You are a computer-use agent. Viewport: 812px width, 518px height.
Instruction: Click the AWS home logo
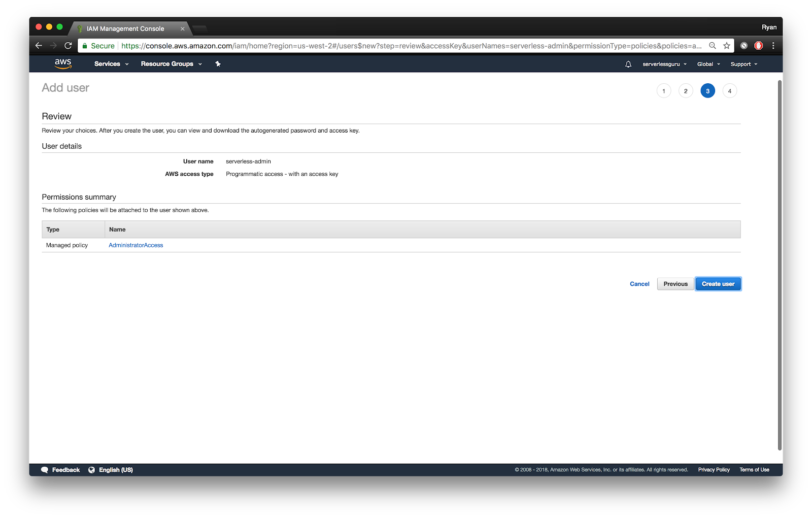(x=62, y=63)
